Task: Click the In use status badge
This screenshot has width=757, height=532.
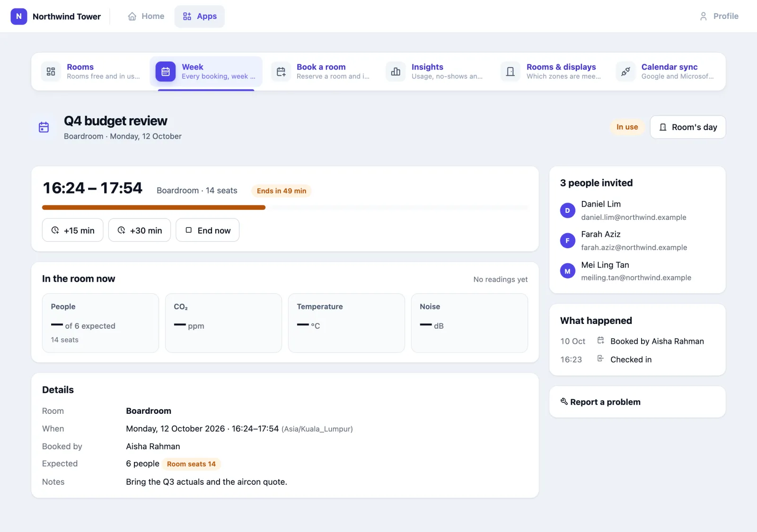Action: 627,127
